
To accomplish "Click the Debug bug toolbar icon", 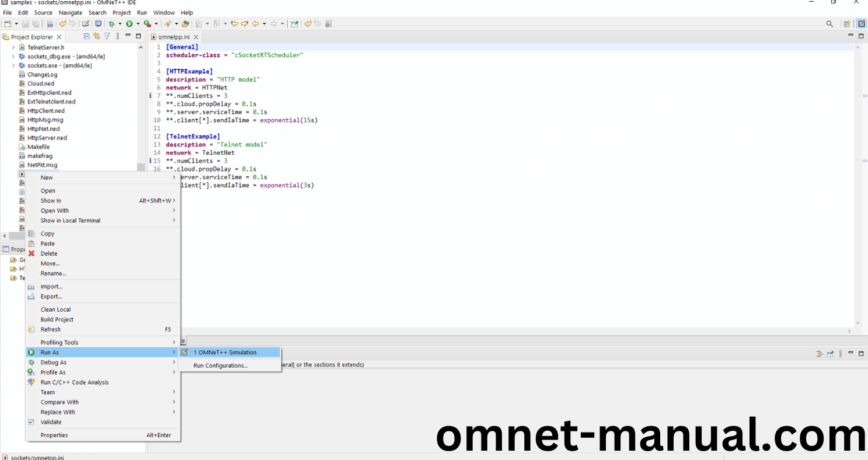I will click(111, 24).
